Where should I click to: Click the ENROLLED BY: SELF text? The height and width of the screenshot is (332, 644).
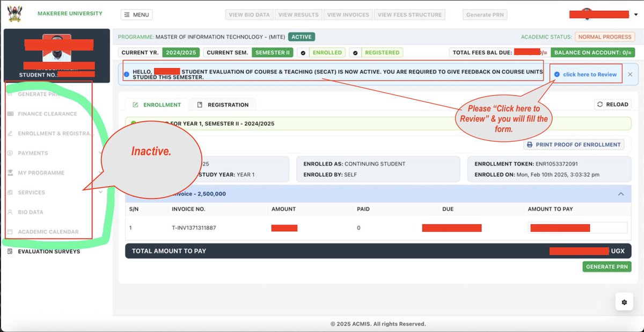330,175
